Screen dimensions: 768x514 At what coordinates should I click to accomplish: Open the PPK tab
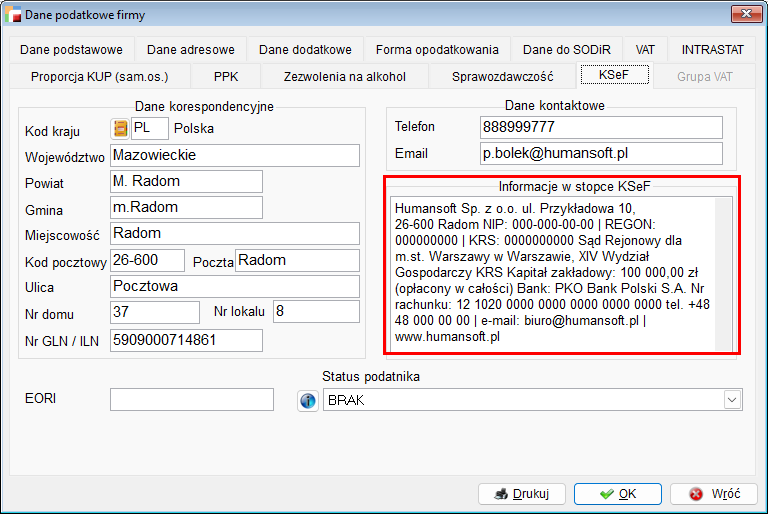(226, 75)
